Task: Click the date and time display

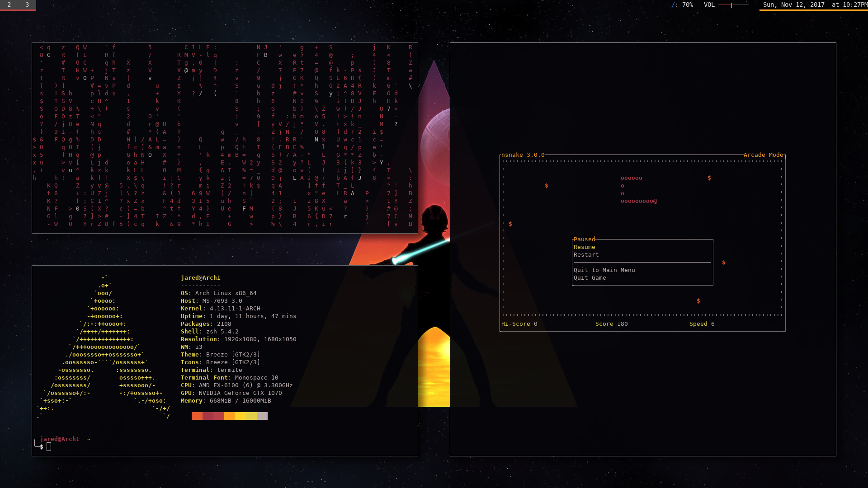Action: 815,5
